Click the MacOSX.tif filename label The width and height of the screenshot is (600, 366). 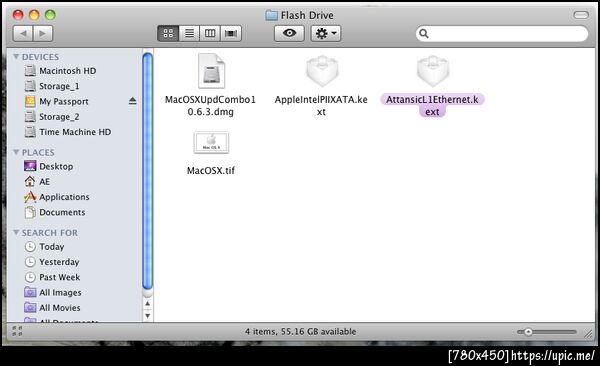coord(211,170)
